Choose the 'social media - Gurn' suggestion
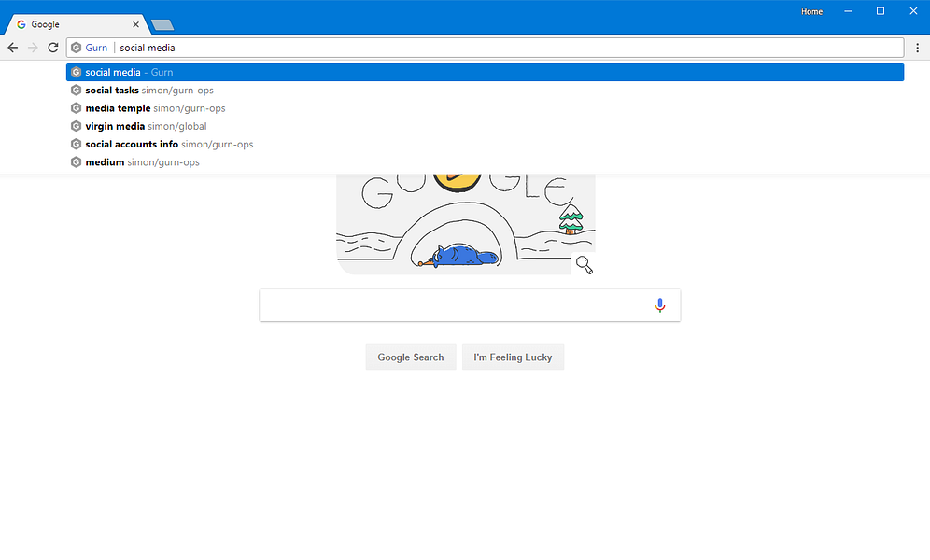Screen dimensions: 930x560 [x=485, y=72]
